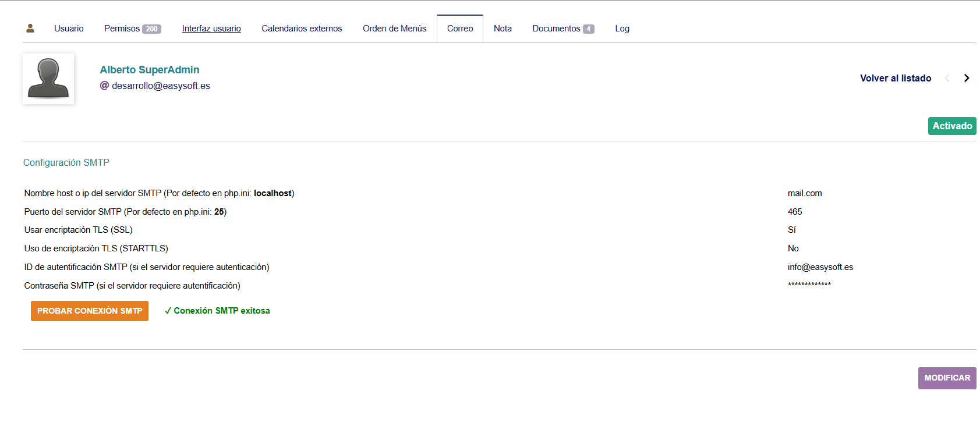Open the Orden de Menús tab
980x437 pixels.
[x=394, y=29]
